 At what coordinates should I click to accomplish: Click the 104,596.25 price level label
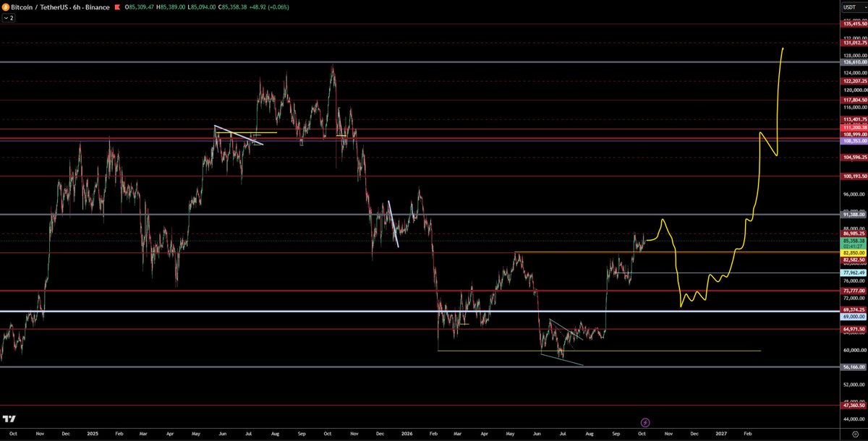click(x=854, y=157)
